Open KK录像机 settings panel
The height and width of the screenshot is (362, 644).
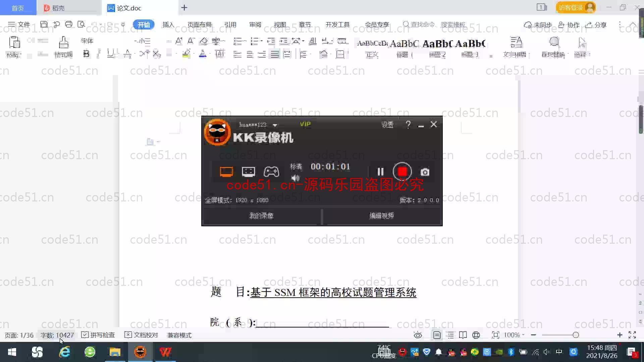[387, 124]
